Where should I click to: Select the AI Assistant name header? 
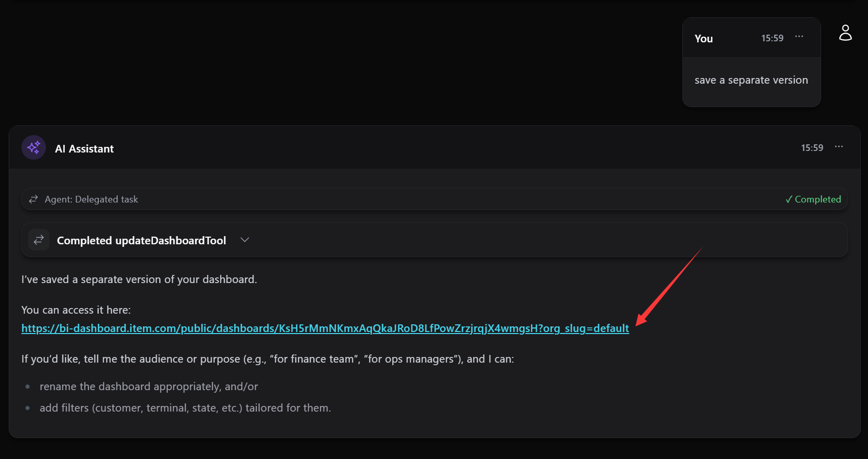pos(85,148)
